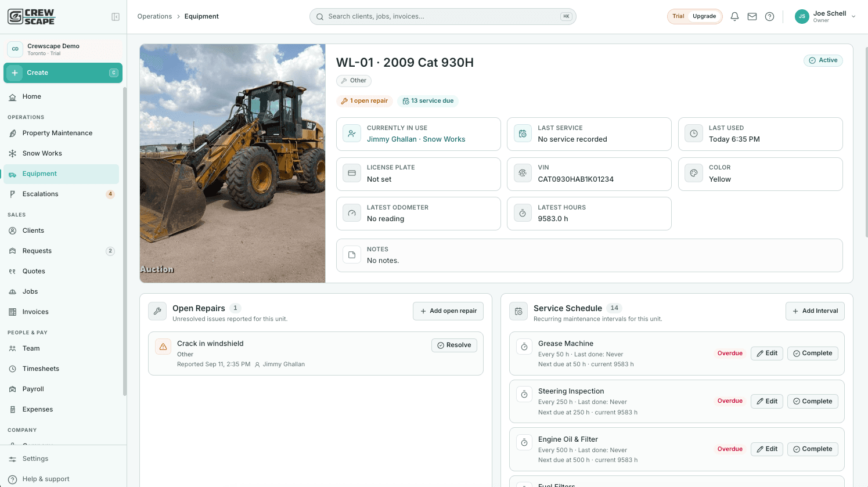Click the Expenses receipt icon
The width and height of the screenshot is (868, 487).
click(13, 409)
